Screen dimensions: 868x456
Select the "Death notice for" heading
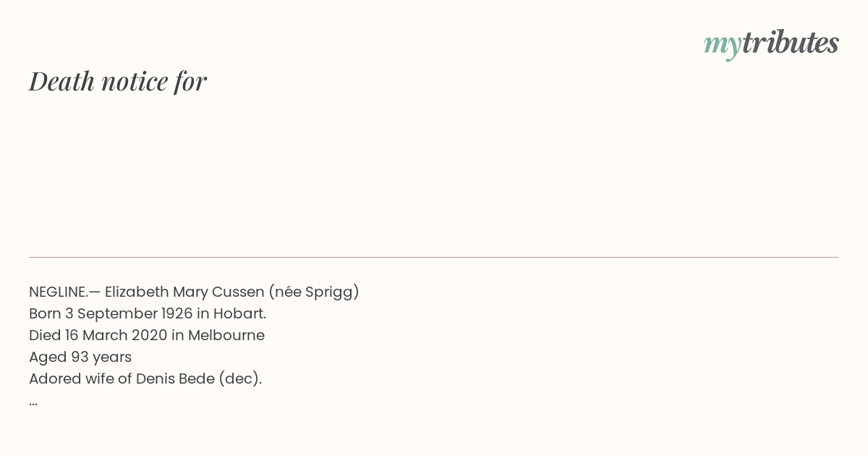(x=118, y=81)
